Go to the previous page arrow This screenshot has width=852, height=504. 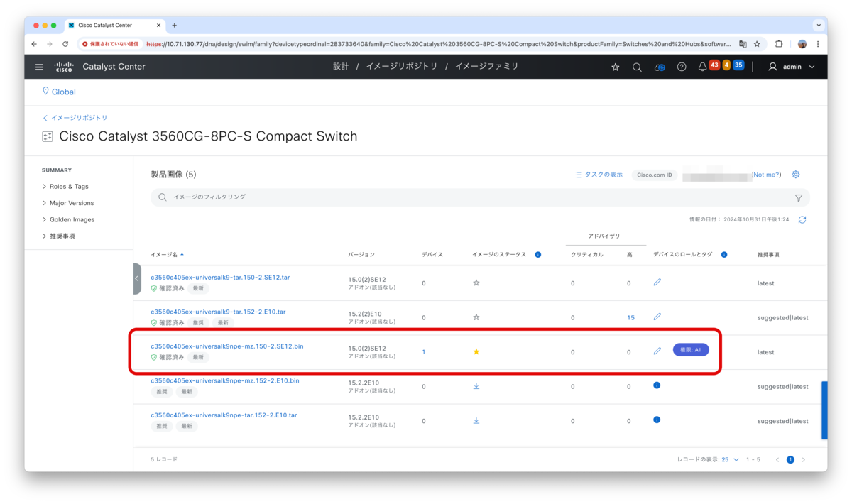click(777, 460)
